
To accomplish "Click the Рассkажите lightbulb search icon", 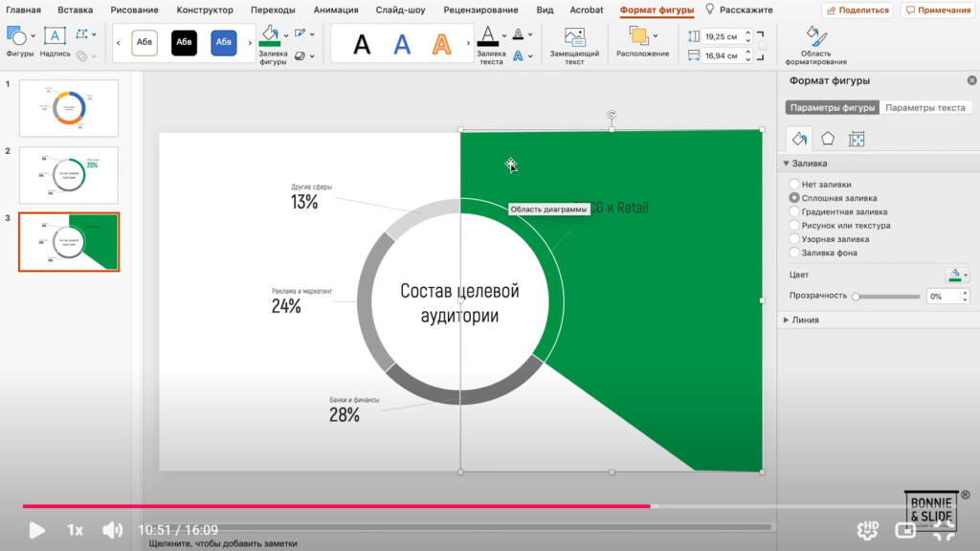I will [x=710, y=10].
